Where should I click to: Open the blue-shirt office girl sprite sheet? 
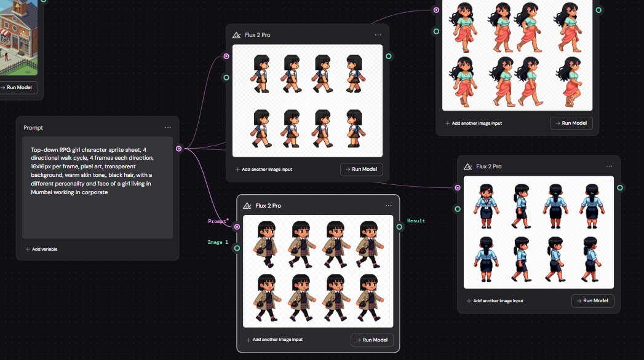tap(538, 232)
